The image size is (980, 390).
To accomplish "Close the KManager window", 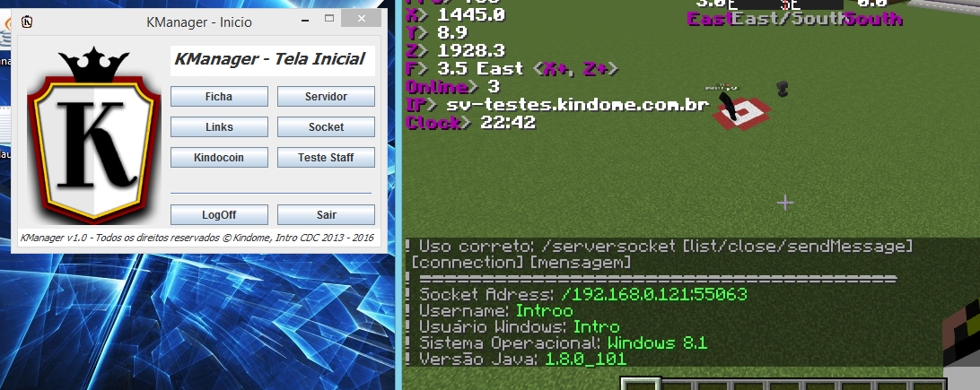I will tap(362, 19).
